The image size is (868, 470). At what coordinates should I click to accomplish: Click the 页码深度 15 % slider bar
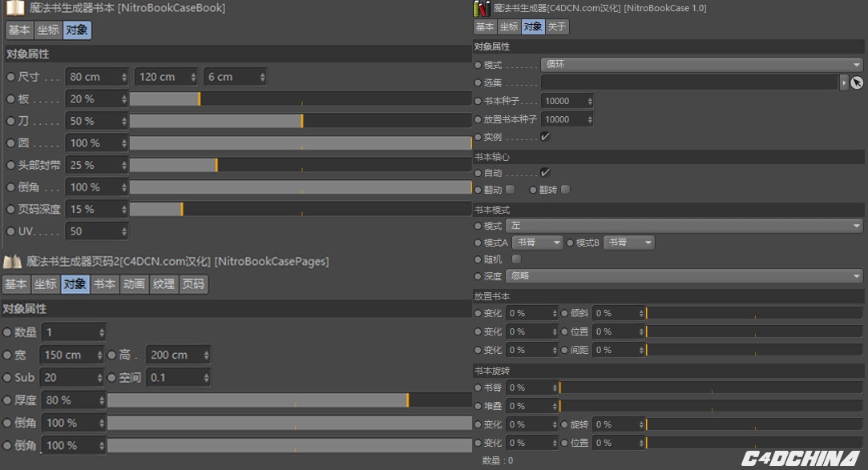click(x=301, y=210)
